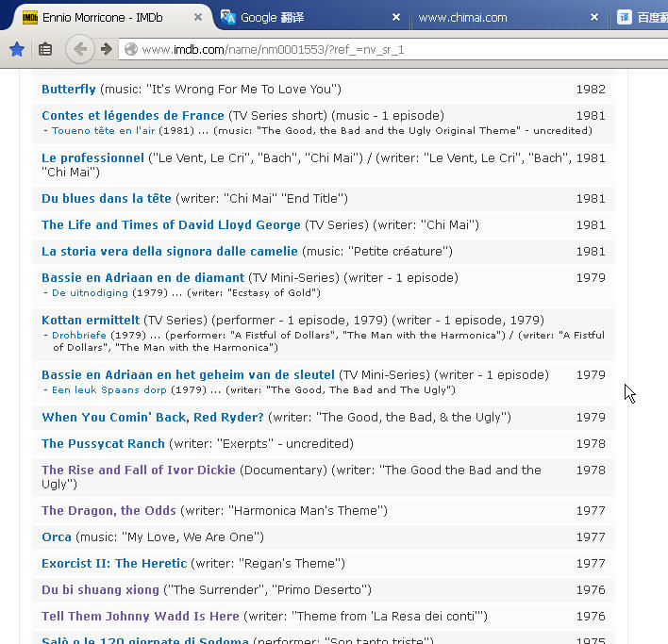Open The Dragon, the Odds title link

click(109, 511)
